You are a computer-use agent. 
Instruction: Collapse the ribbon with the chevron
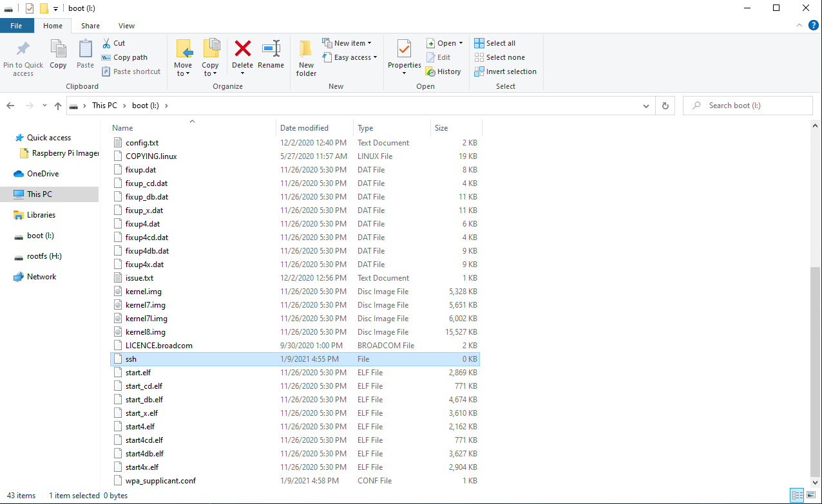click(799, 26)
